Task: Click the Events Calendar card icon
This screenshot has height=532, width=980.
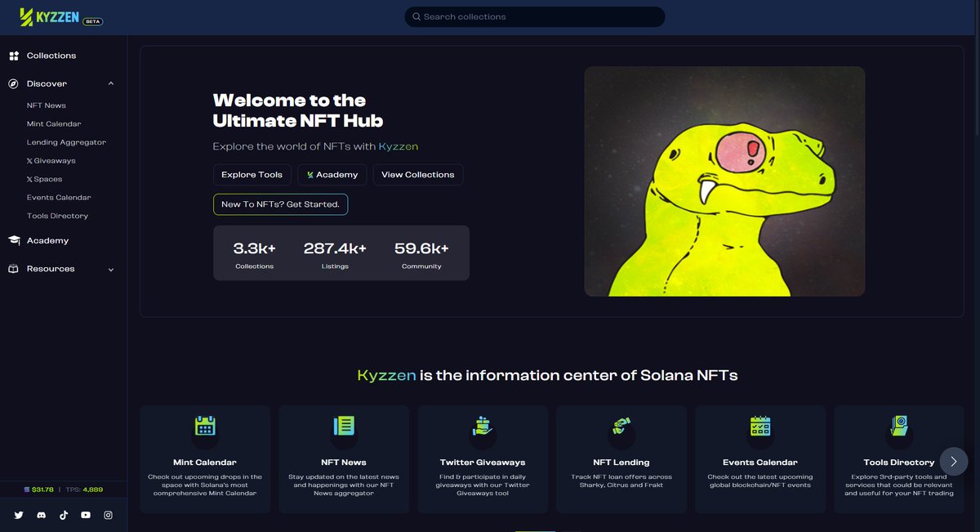Action: click(760, 426)
